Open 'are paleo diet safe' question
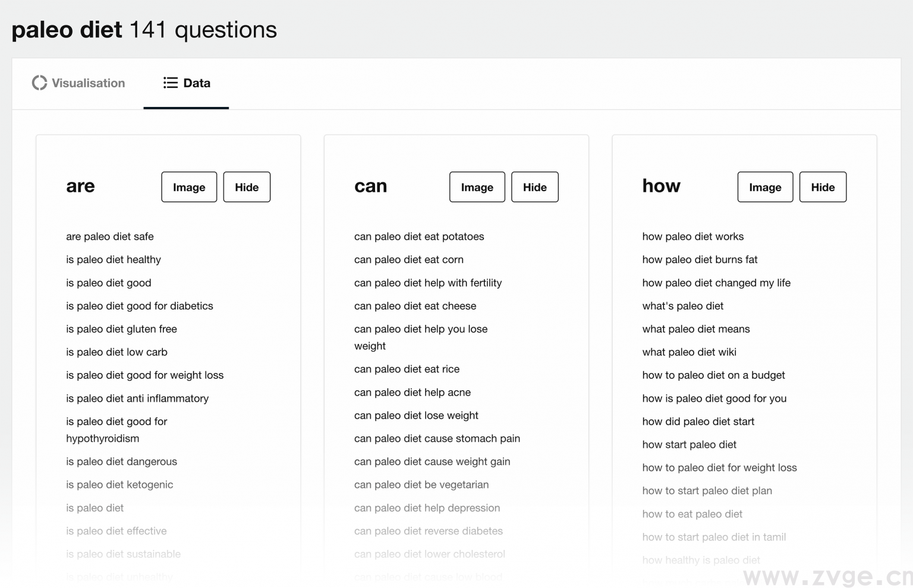This screenshot has width=913, height=588. point(110,236)
